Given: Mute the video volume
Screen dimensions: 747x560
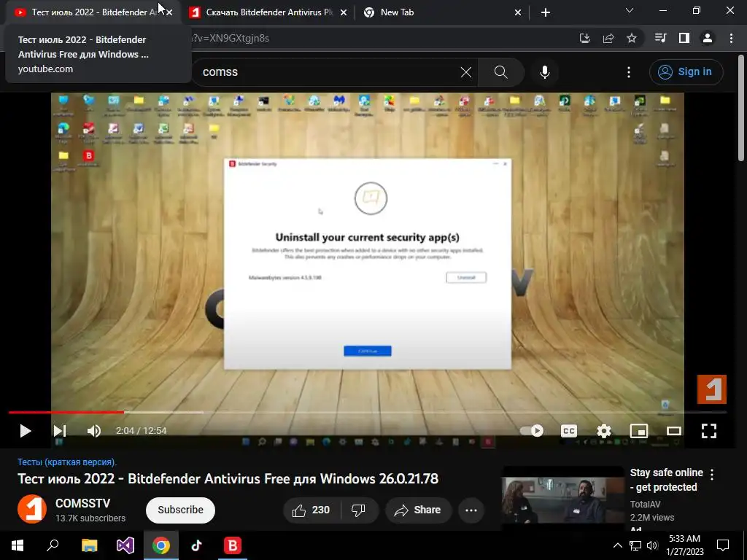Looking at the screenshot, I should coord(94,431).
